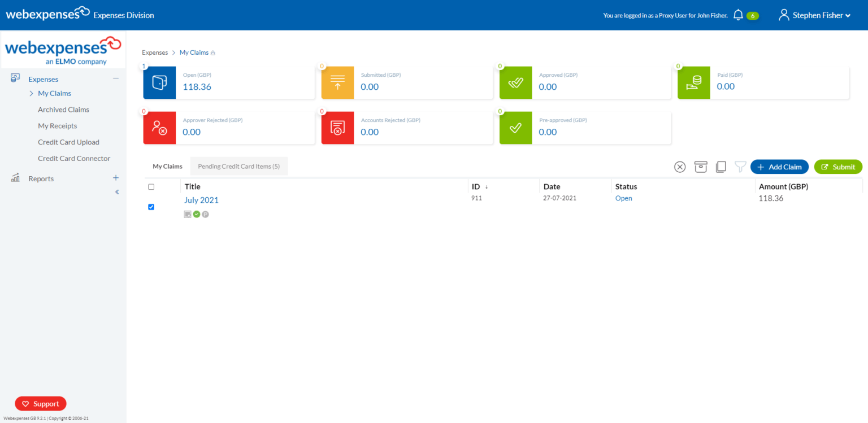Screen dimensions: 868x423
Task: Open the filter funnel icon
Action: [740, 167]
